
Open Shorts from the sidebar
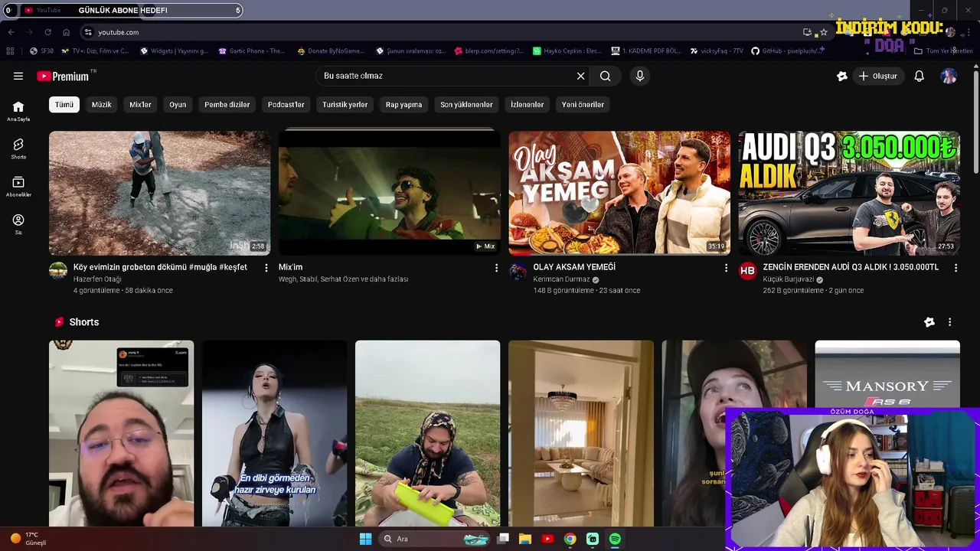coord(18,148)
